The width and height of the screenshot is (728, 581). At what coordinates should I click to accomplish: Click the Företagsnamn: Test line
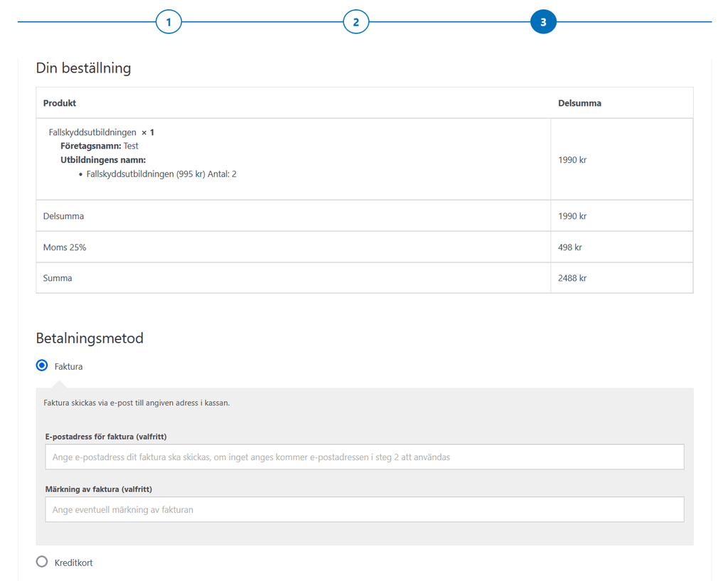pyautogui.click(x=99, y=146)
